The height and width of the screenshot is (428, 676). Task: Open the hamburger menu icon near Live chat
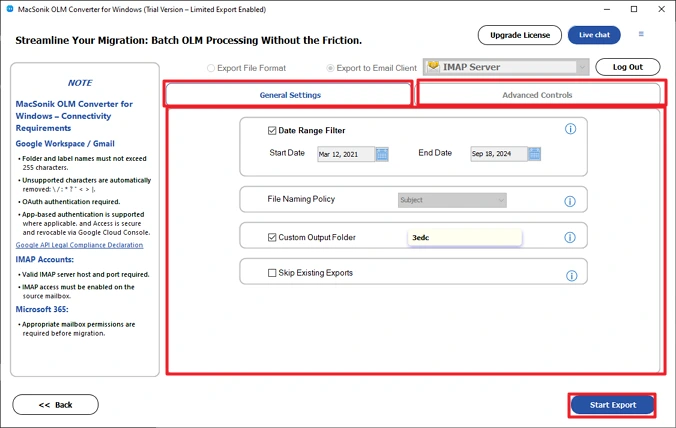pos(641,34)
